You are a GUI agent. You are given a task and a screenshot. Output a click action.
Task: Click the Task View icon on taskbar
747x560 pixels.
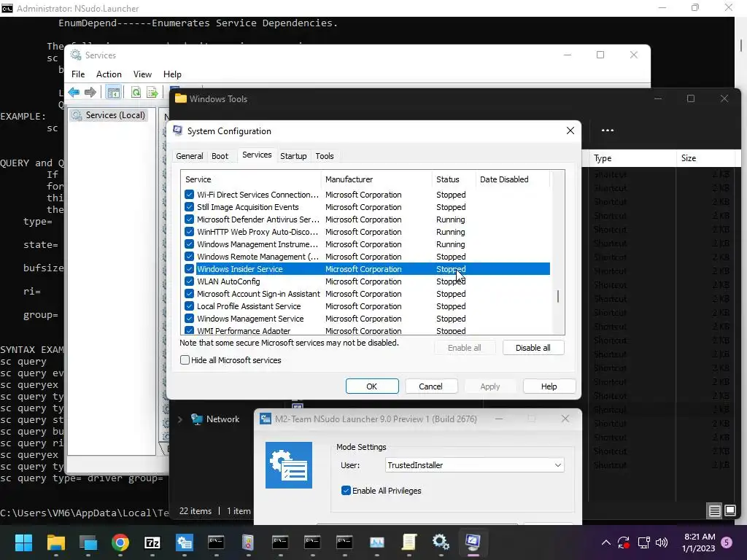pos(88,542)
